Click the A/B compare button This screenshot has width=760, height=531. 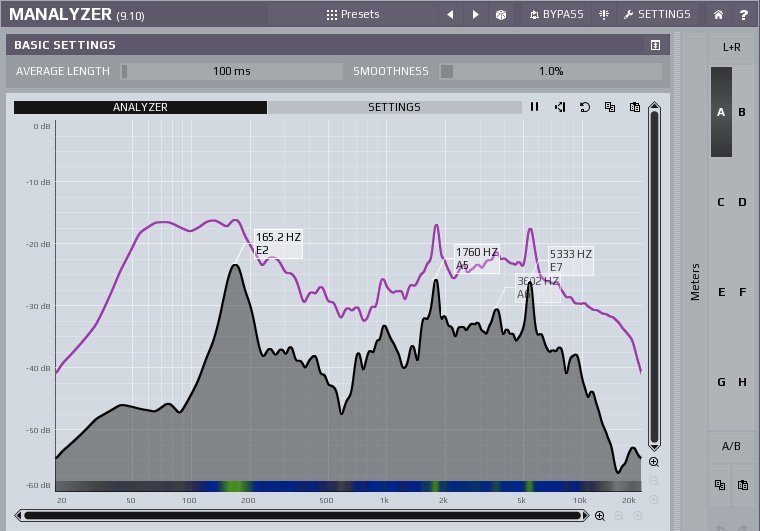[731, 446]
